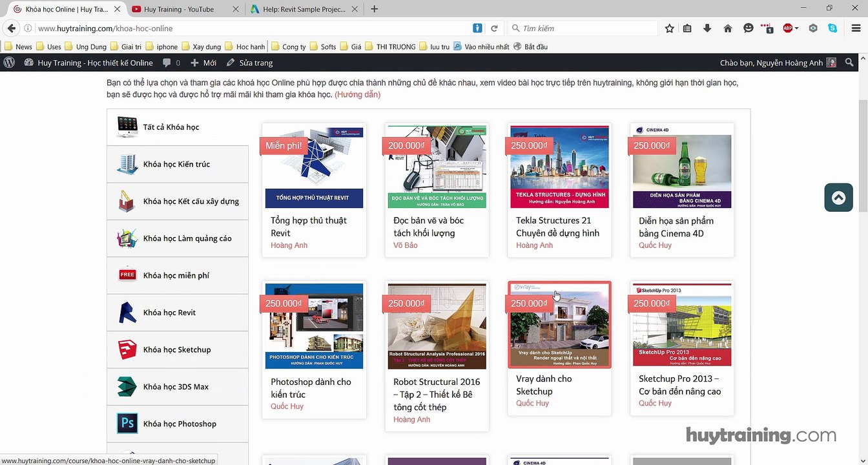Click the Skype extension icon

click(832, 28)
